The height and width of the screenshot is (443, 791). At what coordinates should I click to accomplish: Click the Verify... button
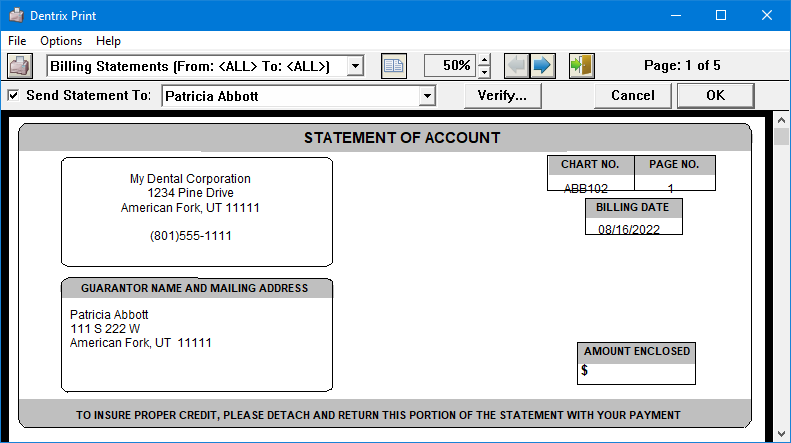tap(502, 96)
